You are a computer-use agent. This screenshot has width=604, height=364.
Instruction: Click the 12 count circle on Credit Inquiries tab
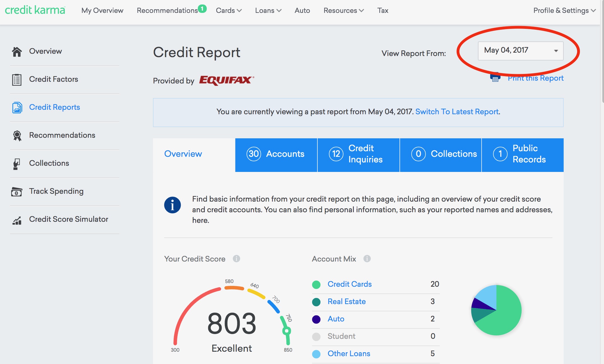coord(336,154)
